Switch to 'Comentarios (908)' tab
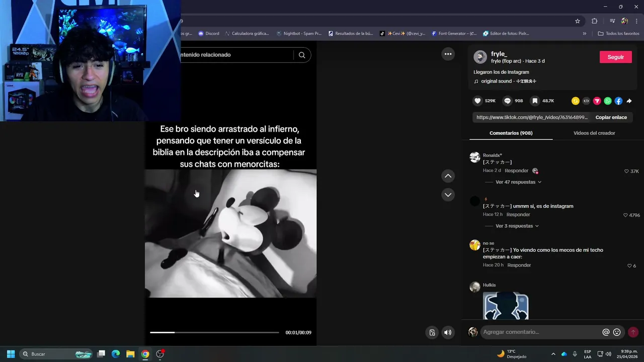This screenshot has height=362, width=644. coord(511,133)
